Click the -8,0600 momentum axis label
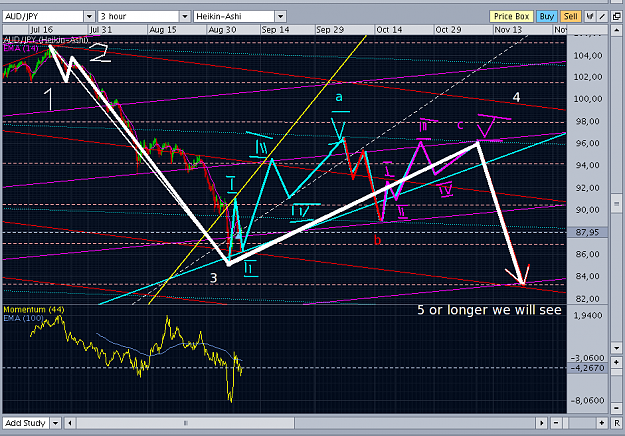The width and height of the screenshot is (625, 436). pos(588,401)
